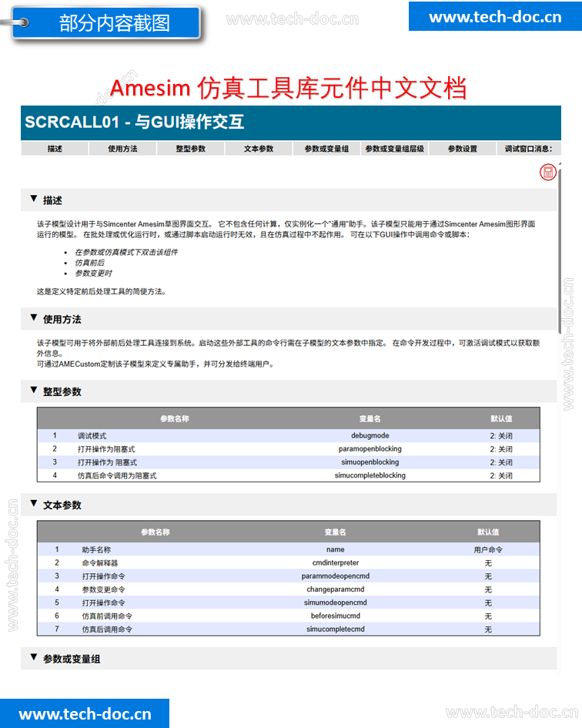Viewport: 582px width, 728px height.
Task: Click the www.tech-doc.cn banner at bottom left
Action: click(85, 713)
